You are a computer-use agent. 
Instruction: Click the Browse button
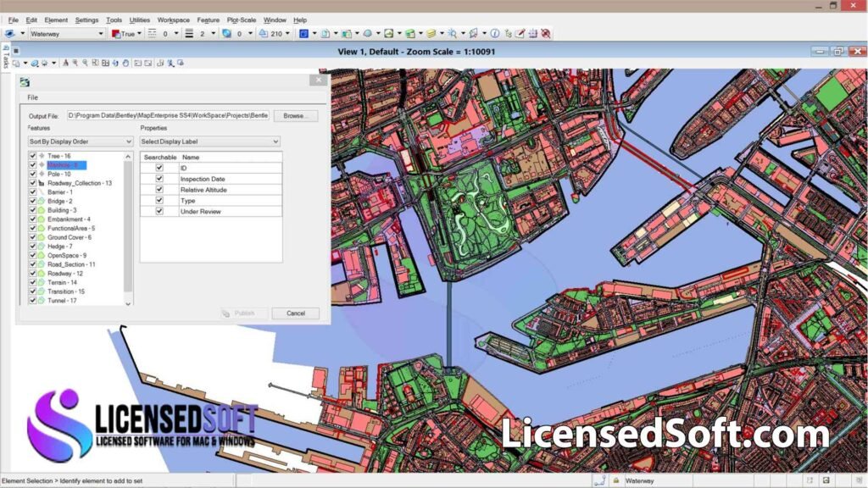296,115
